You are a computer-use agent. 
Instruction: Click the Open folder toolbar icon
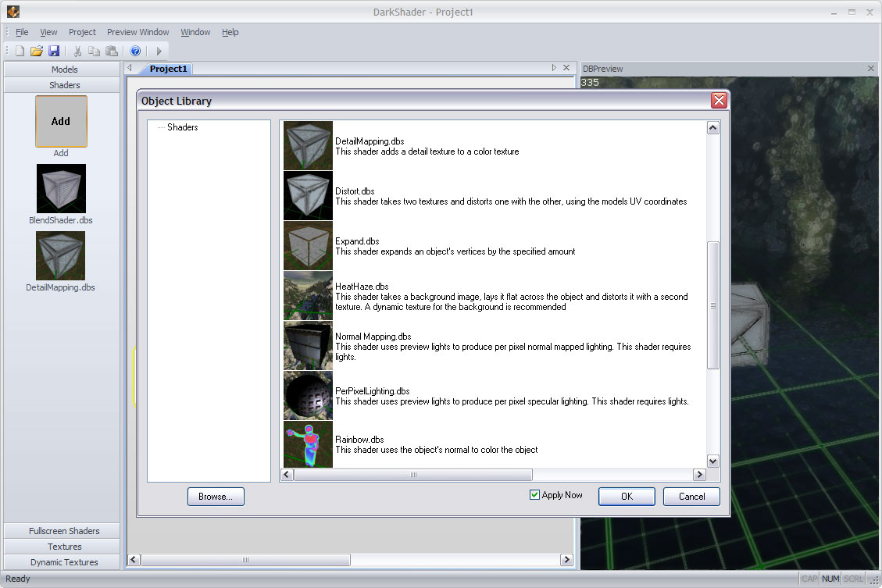coord(37,51)
